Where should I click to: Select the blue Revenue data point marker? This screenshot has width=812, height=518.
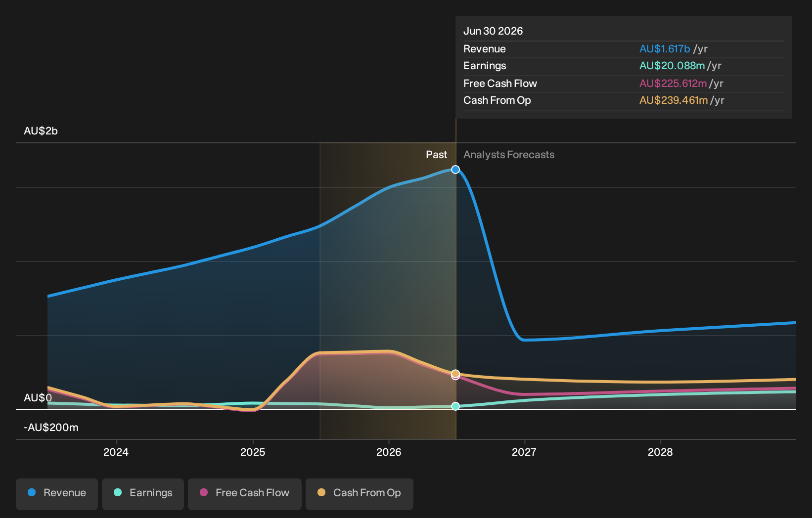click(455, 170)
